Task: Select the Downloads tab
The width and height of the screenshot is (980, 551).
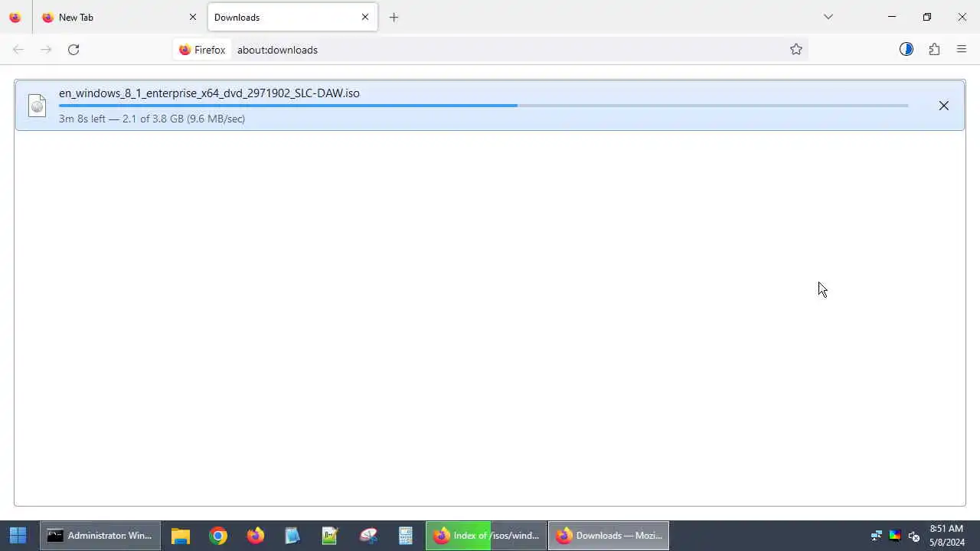Action: 292,17
